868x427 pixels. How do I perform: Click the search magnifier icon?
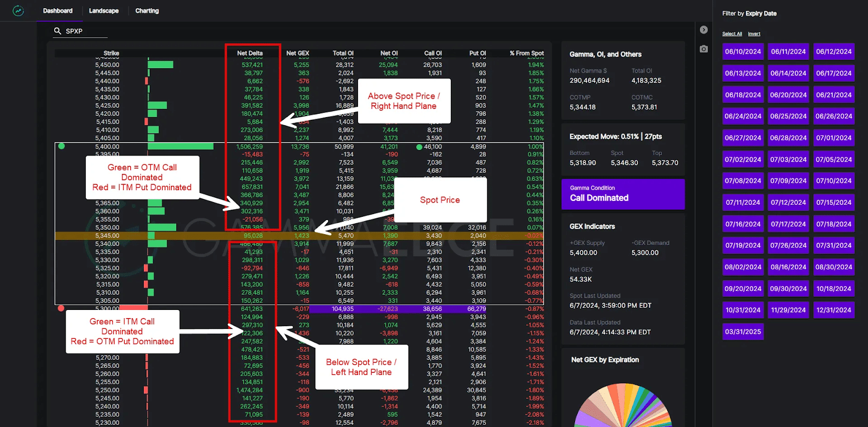[58, 31]
